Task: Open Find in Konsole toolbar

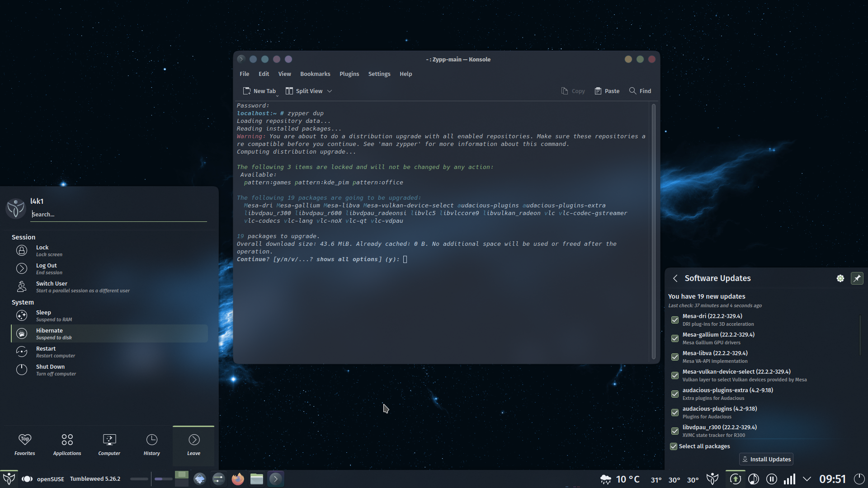Action: [x=640, y=91]
